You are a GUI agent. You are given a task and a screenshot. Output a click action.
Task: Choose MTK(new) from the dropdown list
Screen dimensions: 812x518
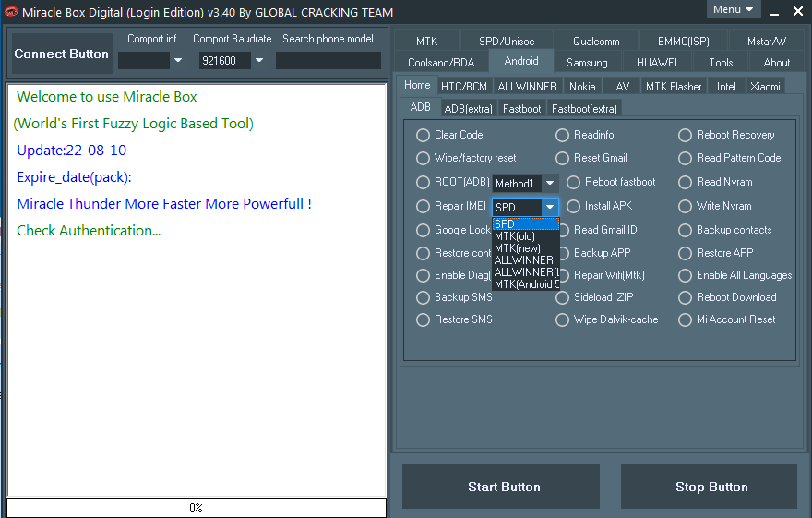[526, 248]
